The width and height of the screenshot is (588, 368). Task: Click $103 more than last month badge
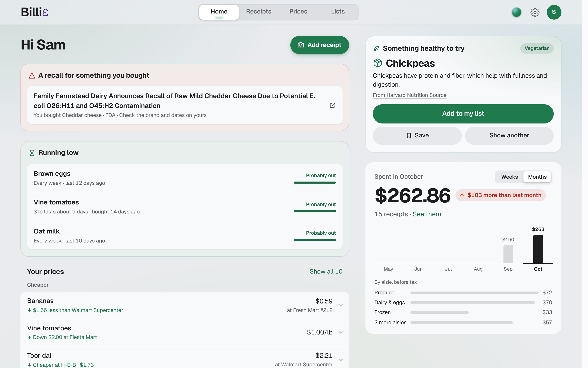[x=500, y=195]
